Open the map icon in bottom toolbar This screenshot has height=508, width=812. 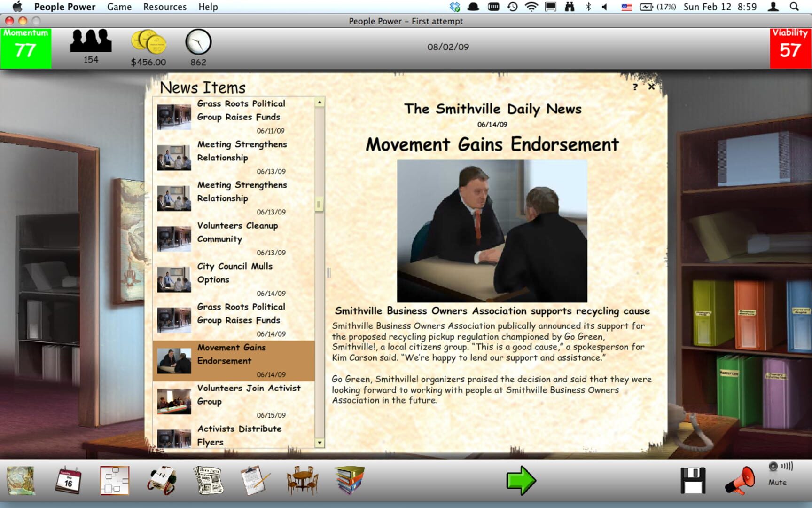(20, 480)
